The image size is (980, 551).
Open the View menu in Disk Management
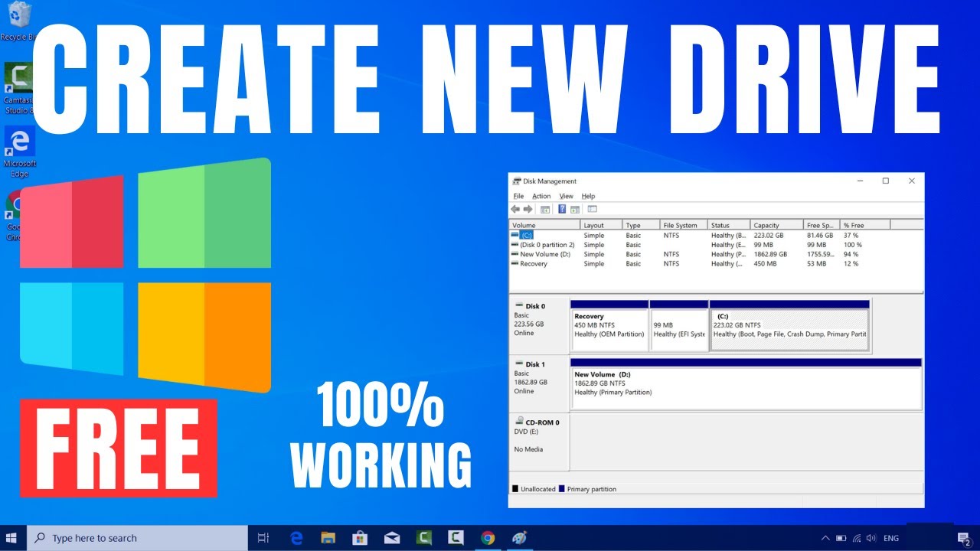(566, 196)
